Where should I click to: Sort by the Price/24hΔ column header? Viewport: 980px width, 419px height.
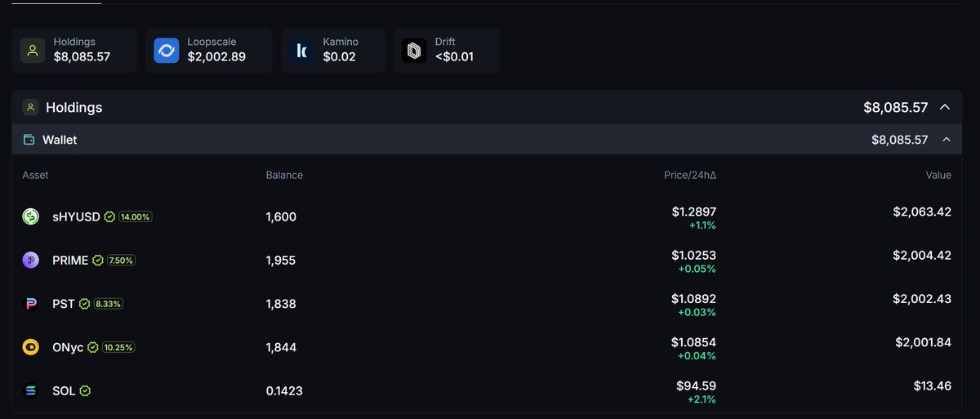[x=690, y=175]
